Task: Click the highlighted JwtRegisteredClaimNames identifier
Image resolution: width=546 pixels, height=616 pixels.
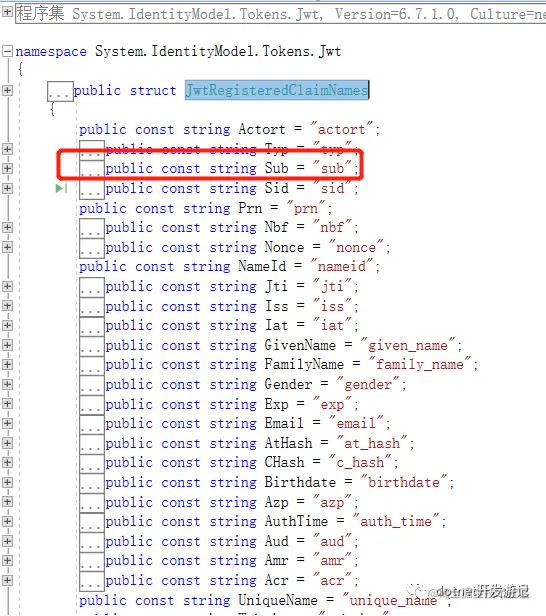Action: [x=277, y=90]
